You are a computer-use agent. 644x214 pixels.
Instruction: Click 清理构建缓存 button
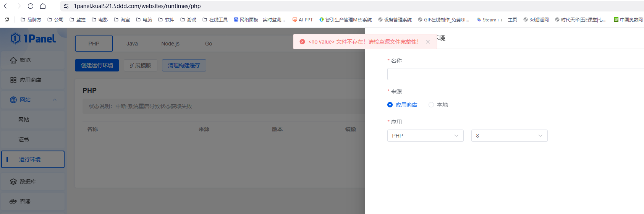click(x=184, y=65)
